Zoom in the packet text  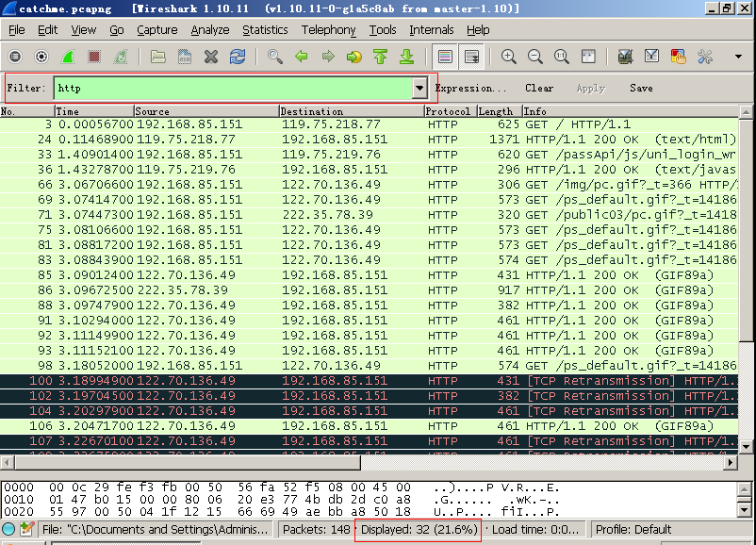point(509,57)
